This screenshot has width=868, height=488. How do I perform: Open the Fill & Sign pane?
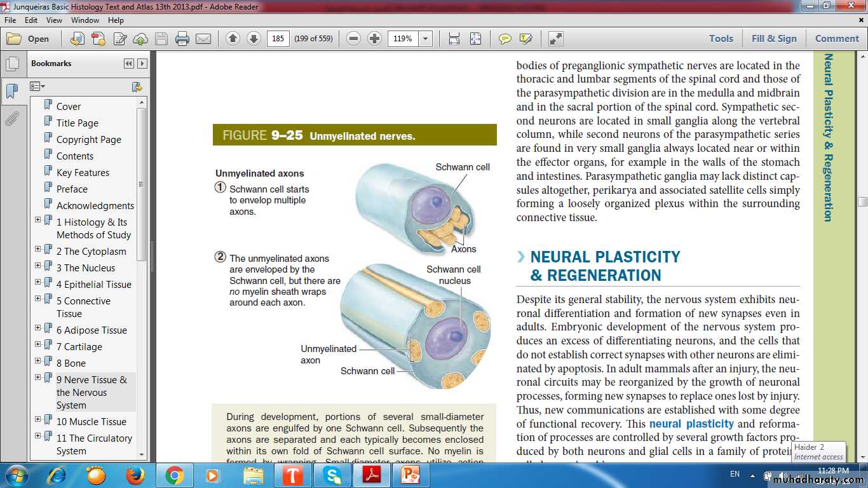pos(774,38)
